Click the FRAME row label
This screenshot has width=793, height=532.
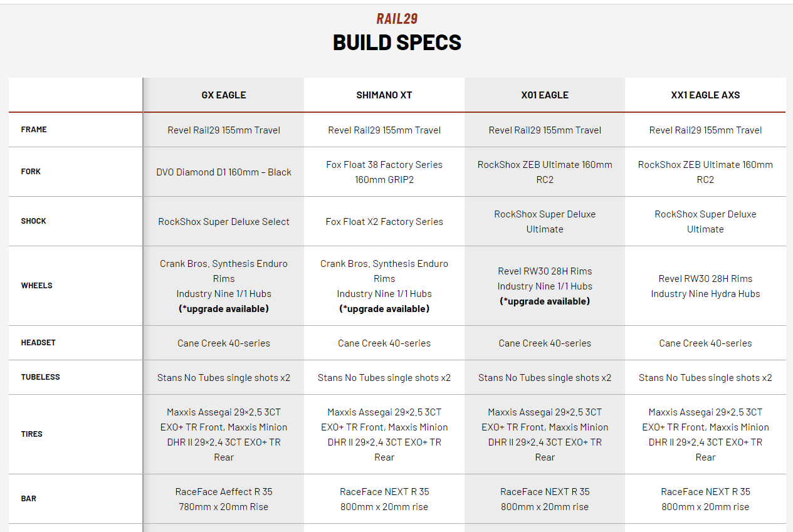[x=34, y=130]
